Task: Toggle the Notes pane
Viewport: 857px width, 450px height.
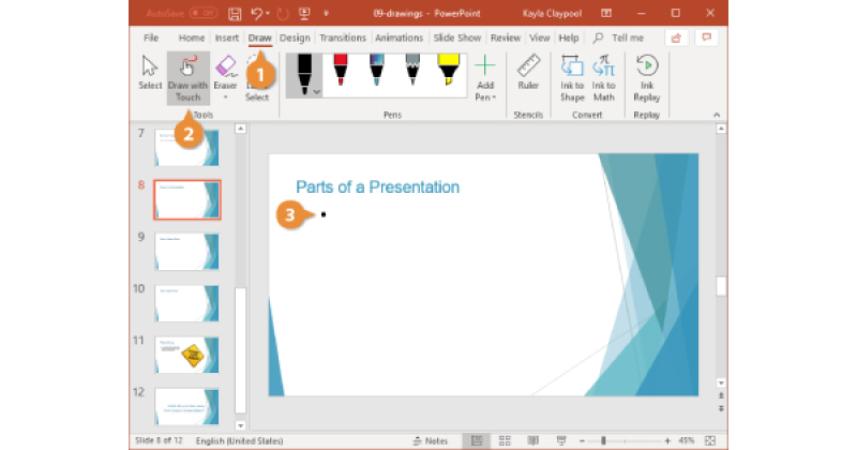Action: 430,441
